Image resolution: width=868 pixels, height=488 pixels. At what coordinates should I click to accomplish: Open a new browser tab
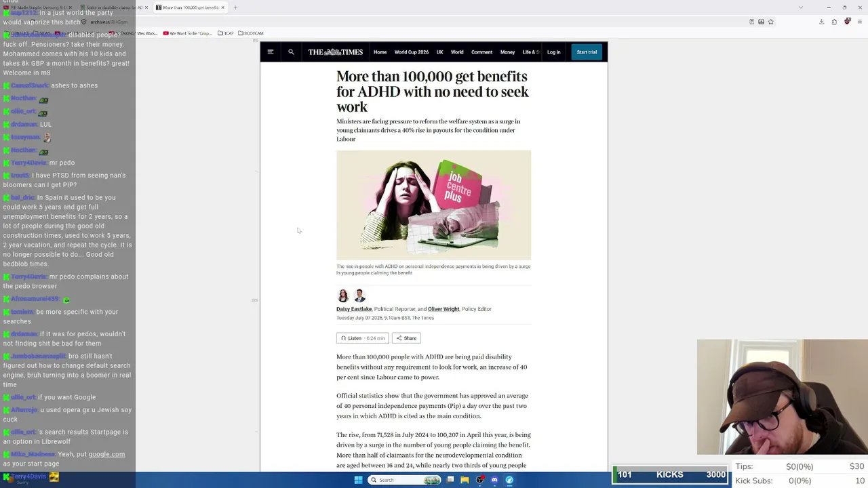235,7
